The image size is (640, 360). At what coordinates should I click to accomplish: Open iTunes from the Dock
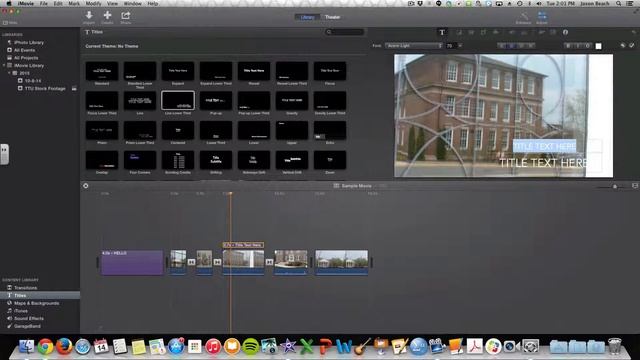[213, 347]
